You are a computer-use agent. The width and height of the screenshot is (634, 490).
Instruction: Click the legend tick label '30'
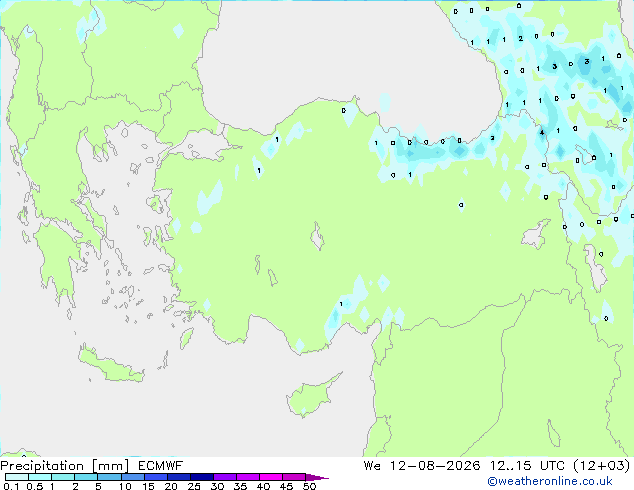click(x=217, y=486)
